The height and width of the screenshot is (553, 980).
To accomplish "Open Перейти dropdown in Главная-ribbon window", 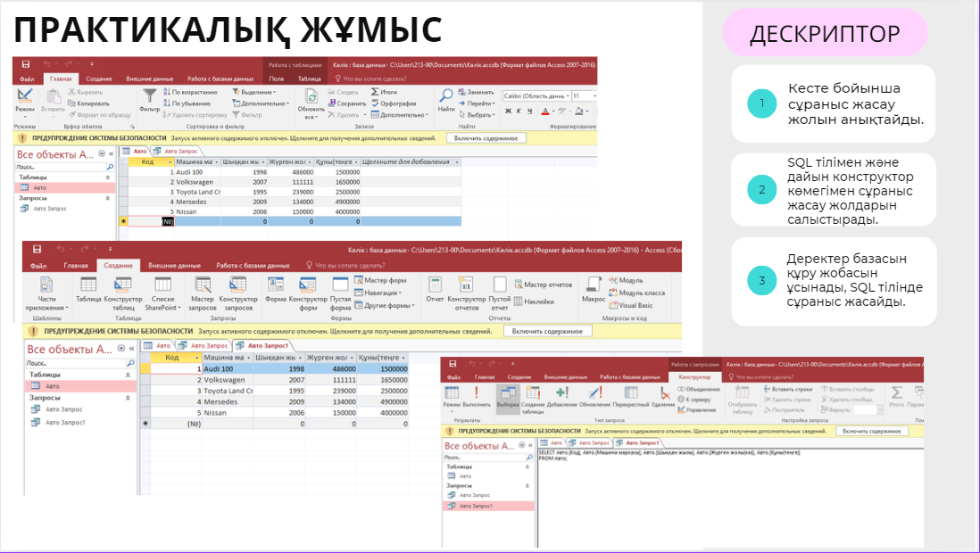I will pyautogui.click(x=477, y=103).
